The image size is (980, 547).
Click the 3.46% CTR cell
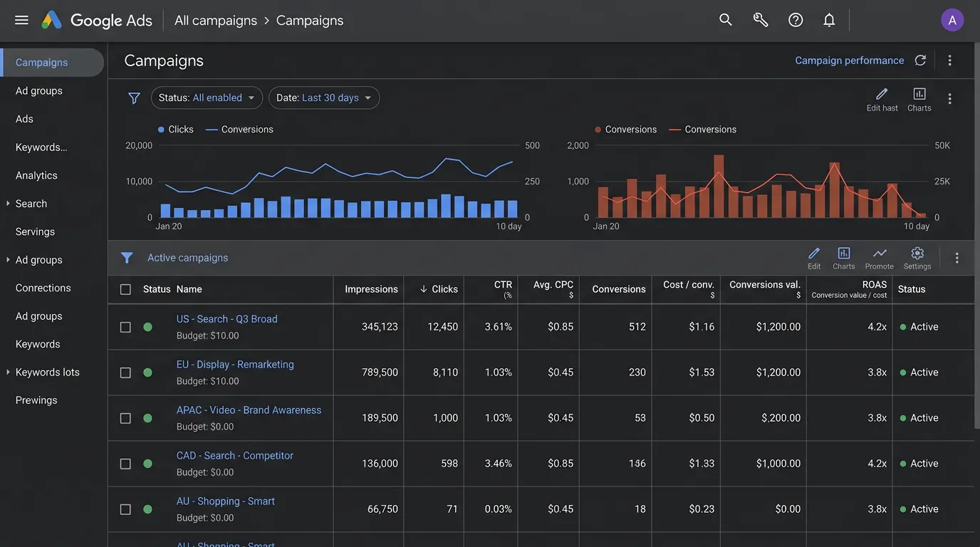coord(498,464)
